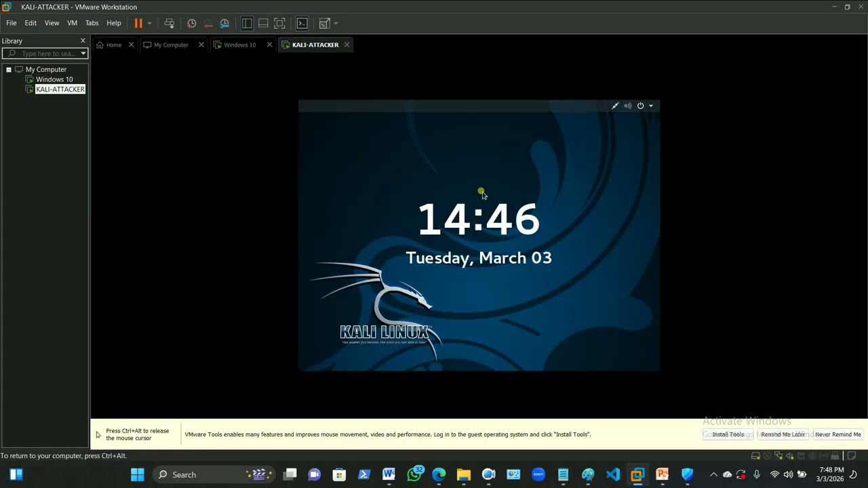868x488 pixels.
Task: Open Microsoft Store from taskbar
Action: [x=339, y=474]
